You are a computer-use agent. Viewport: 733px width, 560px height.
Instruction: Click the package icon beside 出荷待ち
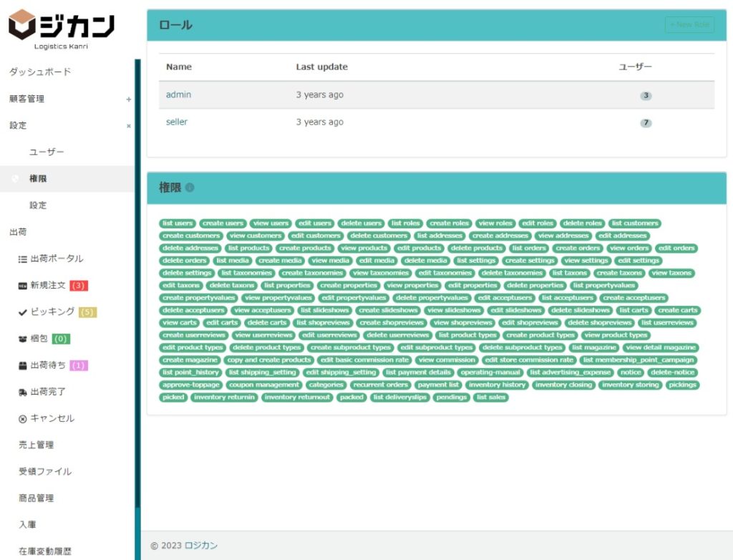[22, 365]
